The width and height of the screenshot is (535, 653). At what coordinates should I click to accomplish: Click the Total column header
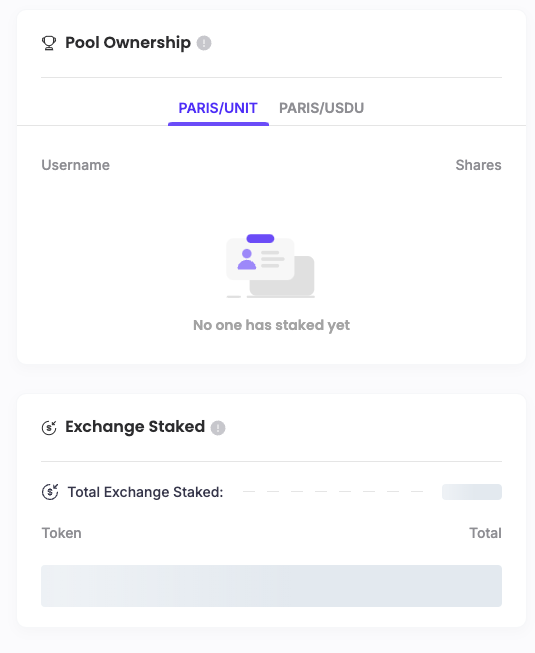485,533
